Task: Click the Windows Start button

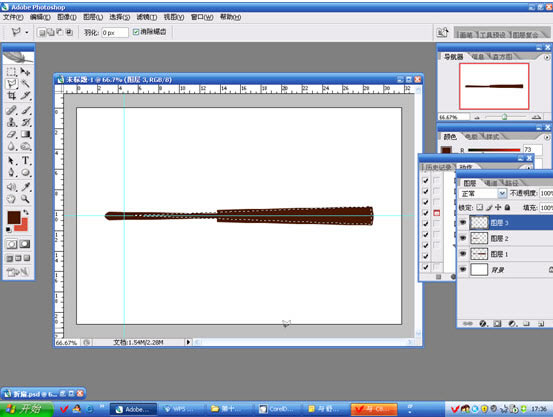Action: (x=26, y=409)
